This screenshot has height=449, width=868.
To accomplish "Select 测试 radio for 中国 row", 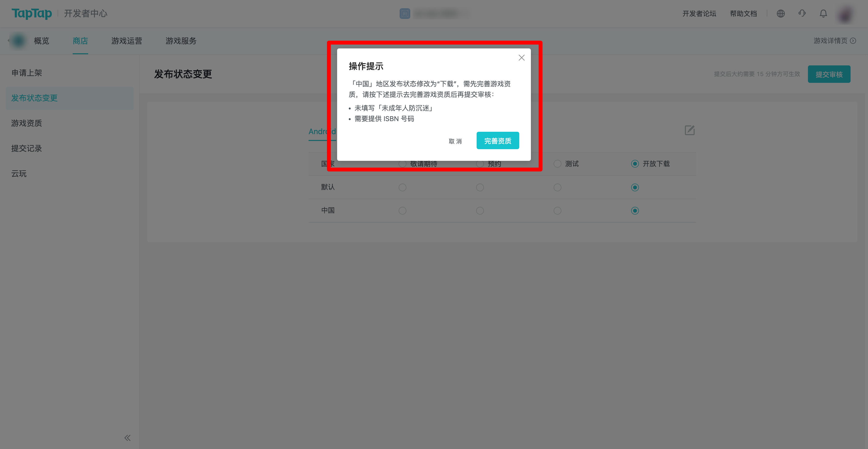I will 557,210.
